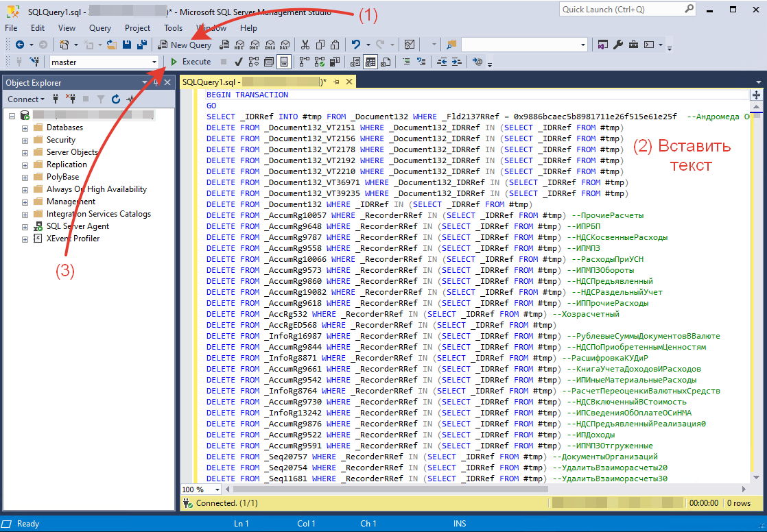Open the master database dropdown
The width and height of the screenshot is (767, 532).
(154, 62)
